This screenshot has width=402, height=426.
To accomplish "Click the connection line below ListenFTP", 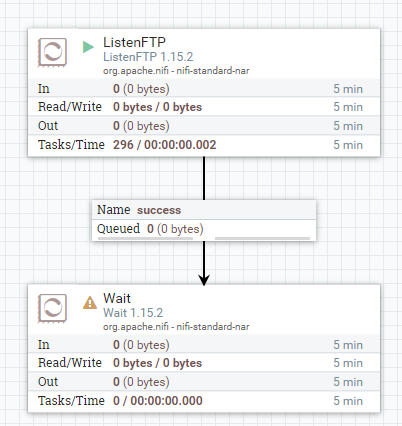I will pos(204,178).
